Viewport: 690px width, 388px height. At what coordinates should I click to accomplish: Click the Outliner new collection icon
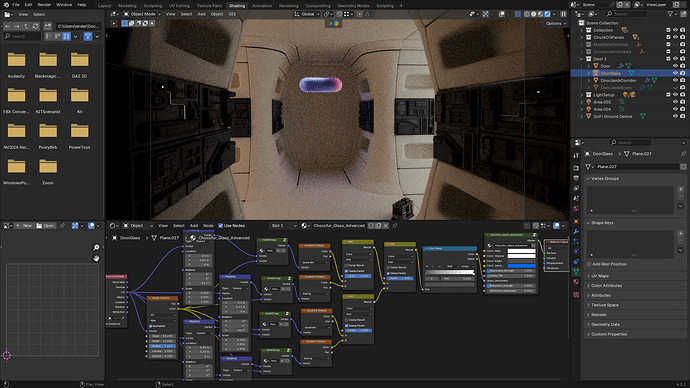click(x=683, y=14)
